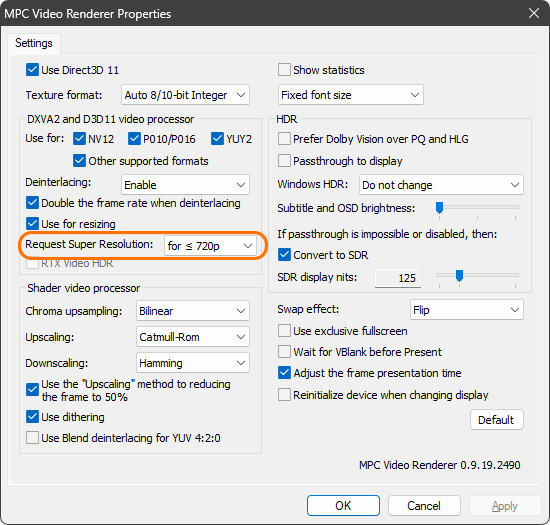Enable Passthrough to display checkbox
The image size is (550, 525).
[284, 161]
